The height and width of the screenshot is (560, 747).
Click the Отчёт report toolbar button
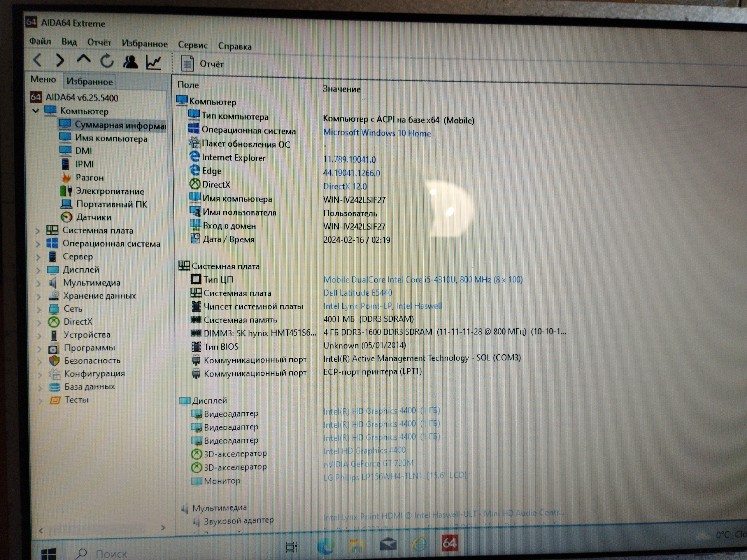(202, 63)
